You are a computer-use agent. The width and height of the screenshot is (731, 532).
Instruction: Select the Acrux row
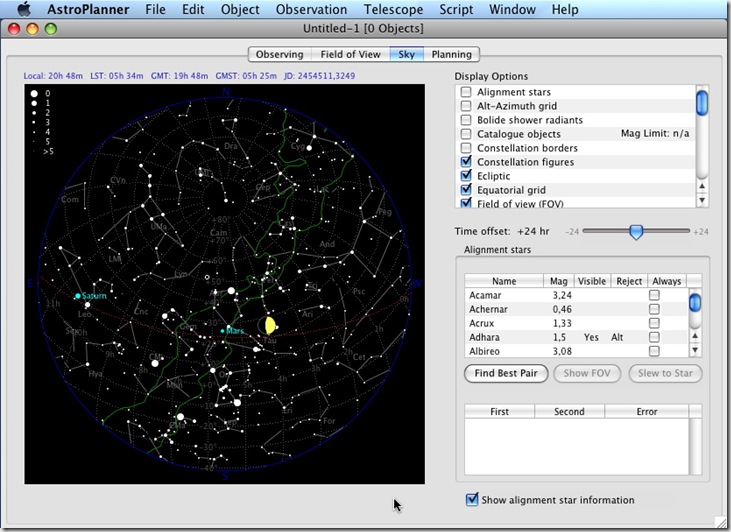(576, 323)
